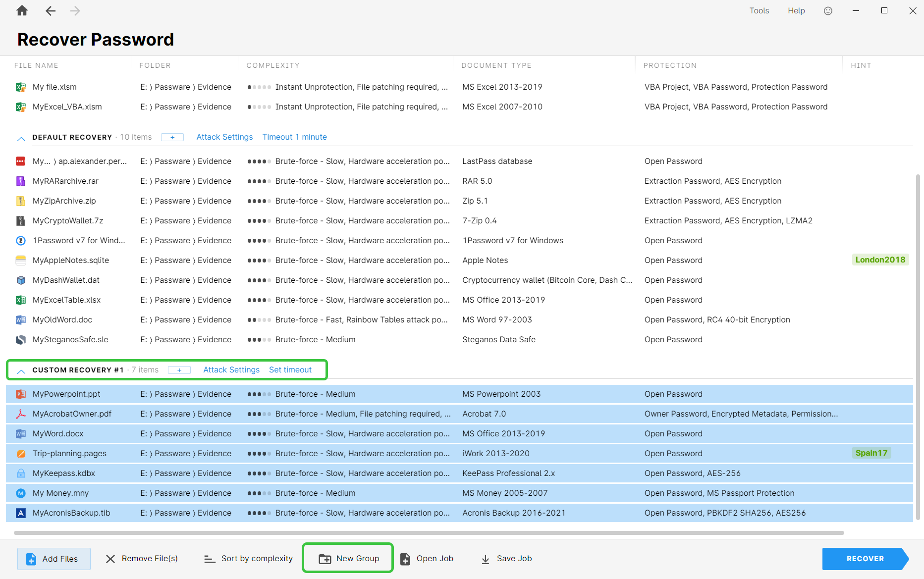Select the MyExcel_VBA.xlsm file icon
Image resolution: width=924 pixels, height=579 pixels.
(x=21, y=107)
